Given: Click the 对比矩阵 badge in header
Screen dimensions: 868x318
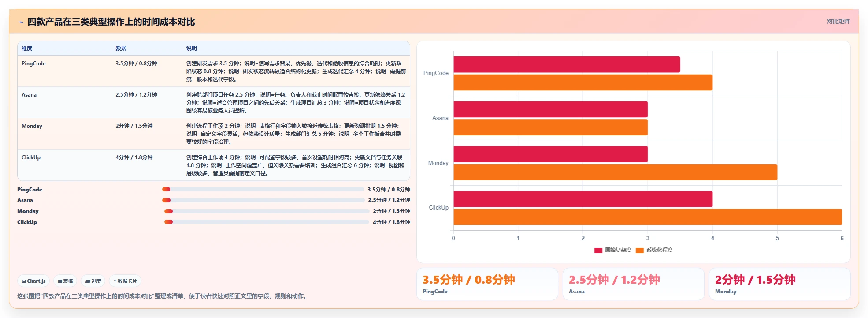Looking at the screenshot, I should pyautogui.click(x=838, y=21).
